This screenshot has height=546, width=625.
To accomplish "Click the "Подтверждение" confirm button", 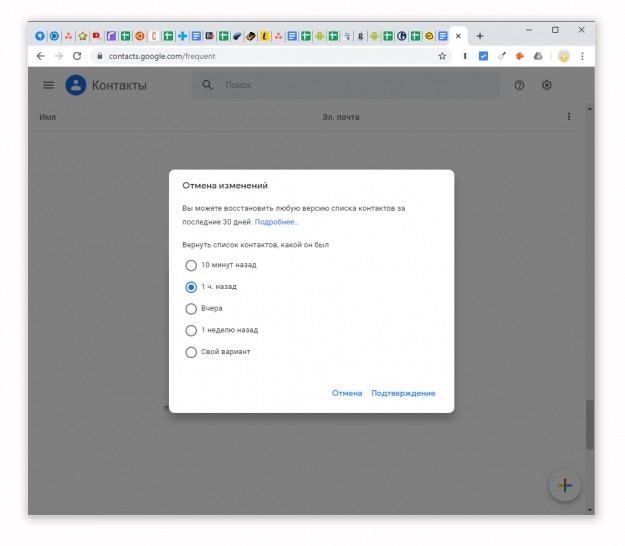I will pyautogui.click(x=403, y=393).
